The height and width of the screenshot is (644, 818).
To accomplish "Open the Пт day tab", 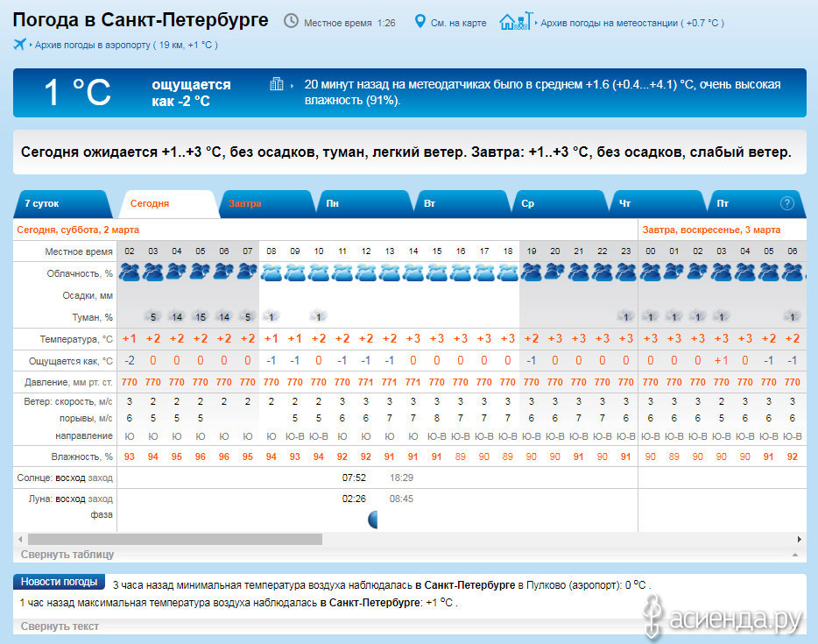I will point(756,203).
